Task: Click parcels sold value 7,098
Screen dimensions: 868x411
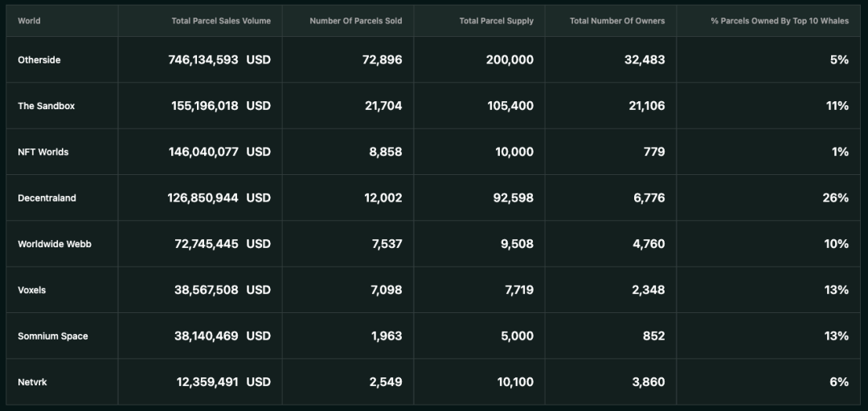Action: point(387,290)
